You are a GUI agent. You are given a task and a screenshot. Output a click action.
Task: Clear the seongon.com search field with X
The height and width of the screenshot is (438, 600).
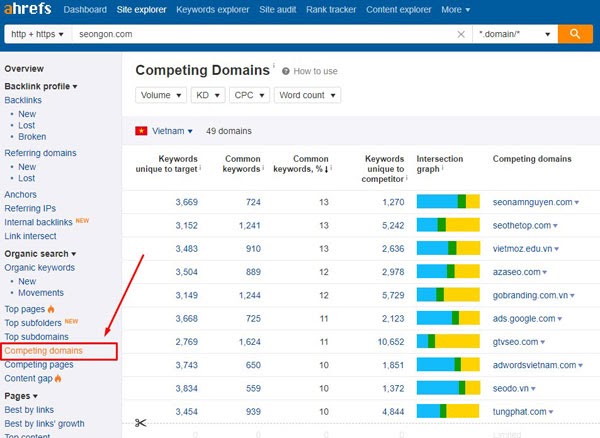(461, 34)
